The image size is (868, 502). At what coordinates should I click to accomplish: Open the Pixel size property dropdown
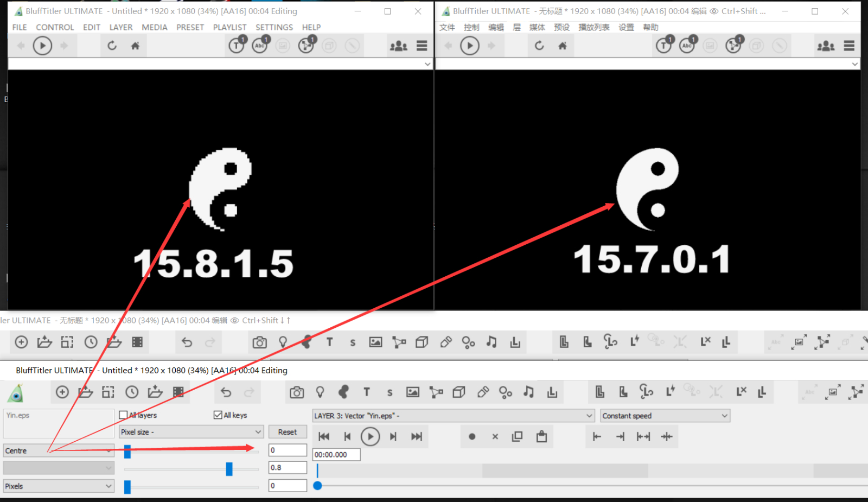pos(191,432)
